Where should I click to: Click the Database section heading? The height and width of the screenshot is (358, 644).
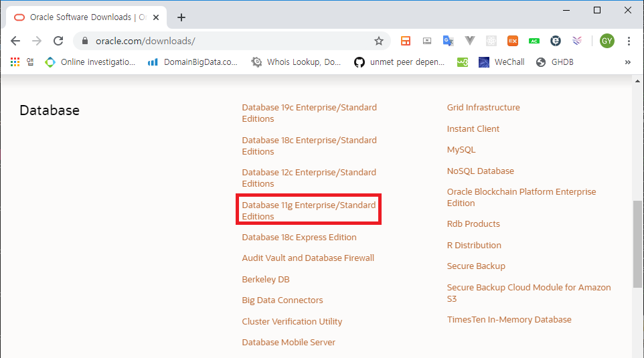[50, 110]
